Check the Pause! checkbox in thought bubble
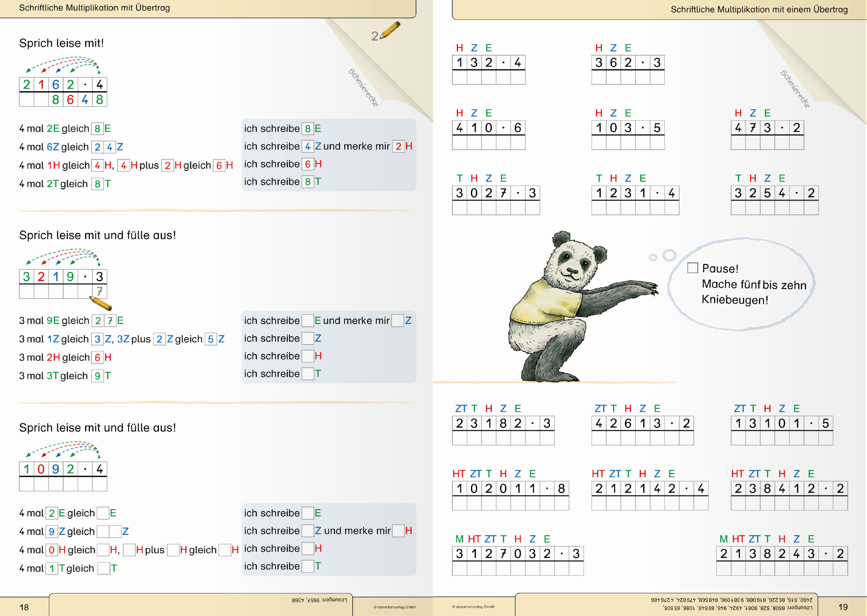The width and height of the screenshot is (867, 616). coord(692,268)
